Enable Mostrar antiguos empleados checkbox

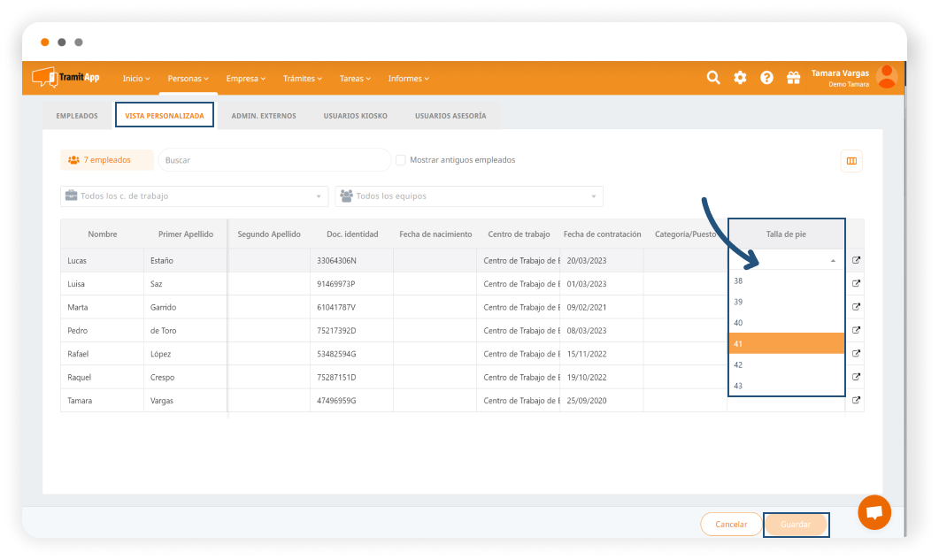pyautogui.click(x=401, y=160)
